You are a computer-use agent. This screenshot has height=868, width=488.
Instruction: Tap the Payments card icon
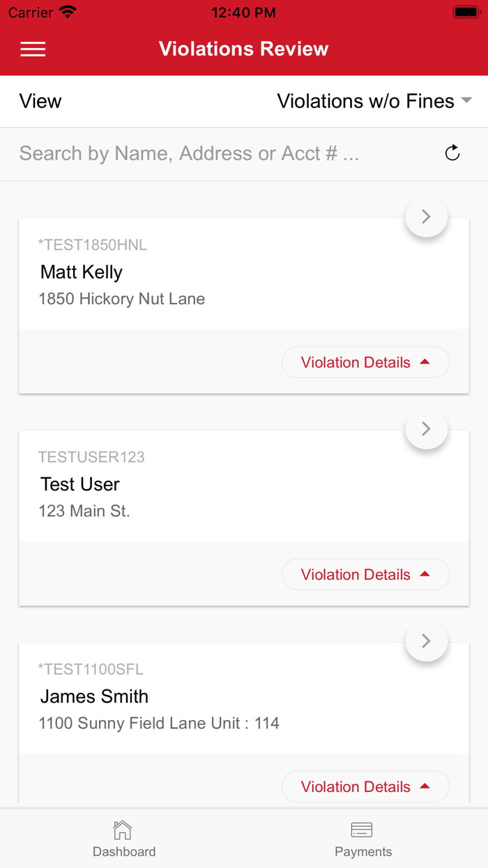362,830
